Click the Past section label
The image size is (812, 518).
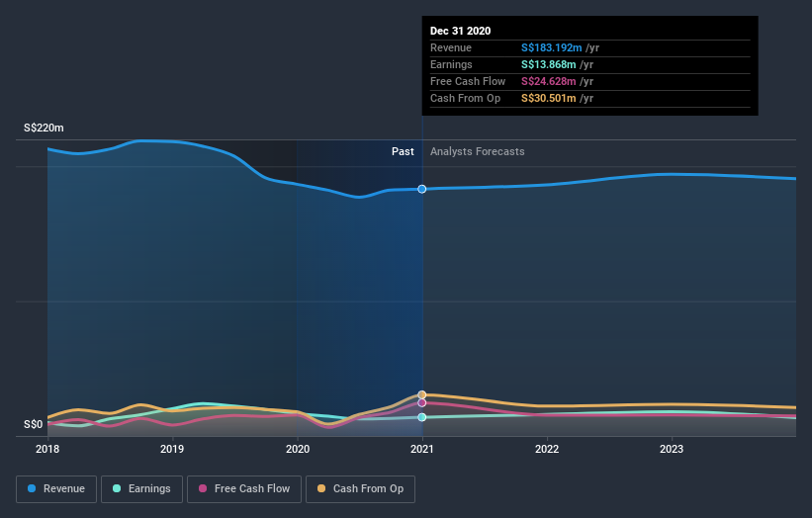tap(403, 151)
